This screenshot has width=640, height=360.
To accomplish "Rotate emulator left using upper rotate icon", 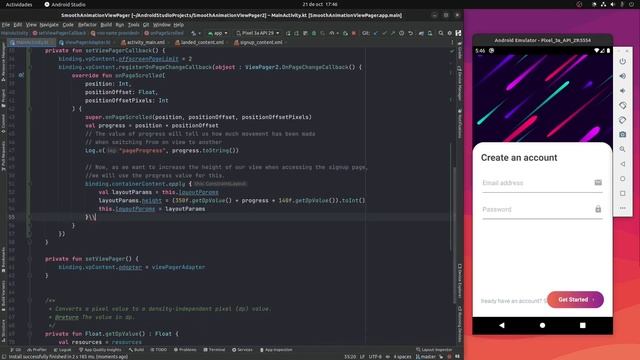I will [x=622, y=105].
